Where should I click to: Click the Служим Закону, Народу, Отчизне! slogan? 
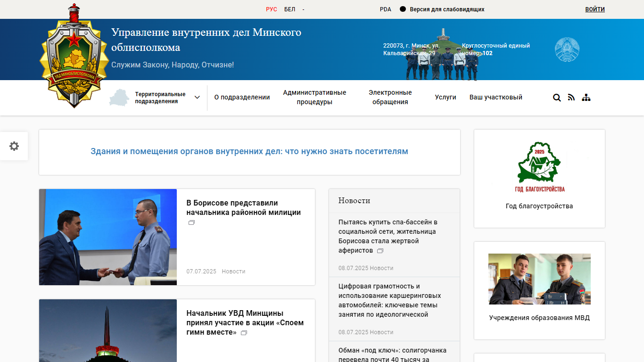173,65
